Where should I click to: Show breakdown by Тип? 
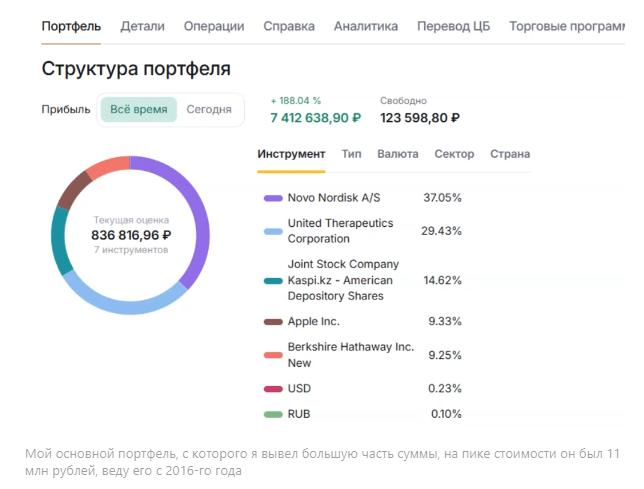click(x=352, y=154)
